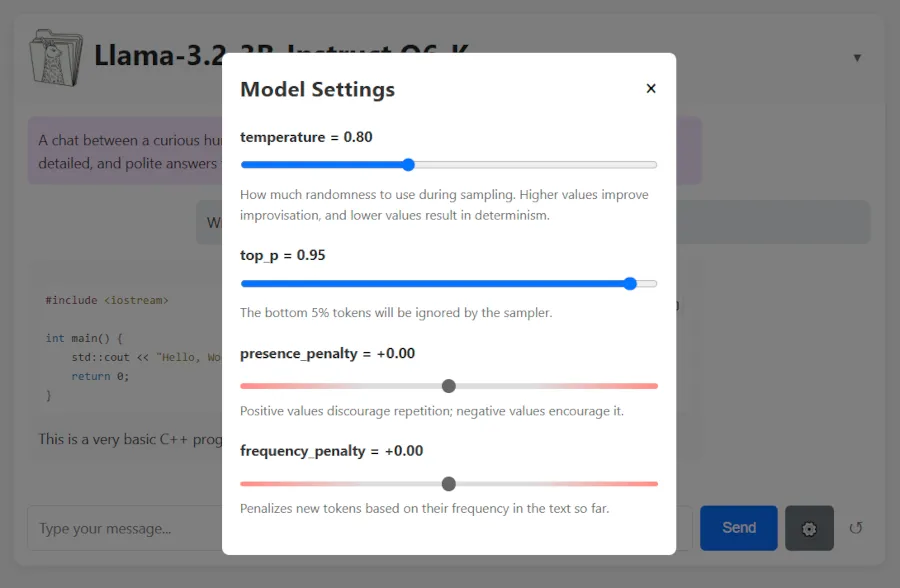Click the randomness description under temperature
The height and width of the screenshot is (588, 900).
tap(448, 205)
